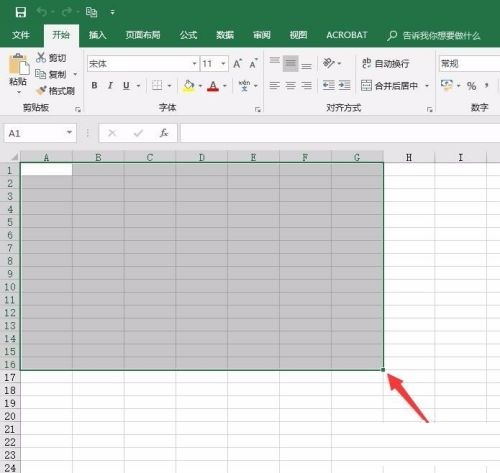Image resolution: width=500 pixels, height=473 pixels.
Task: Open the clipboard group dialog launcher
Action: pyautogui.click(x=78, y=109)
